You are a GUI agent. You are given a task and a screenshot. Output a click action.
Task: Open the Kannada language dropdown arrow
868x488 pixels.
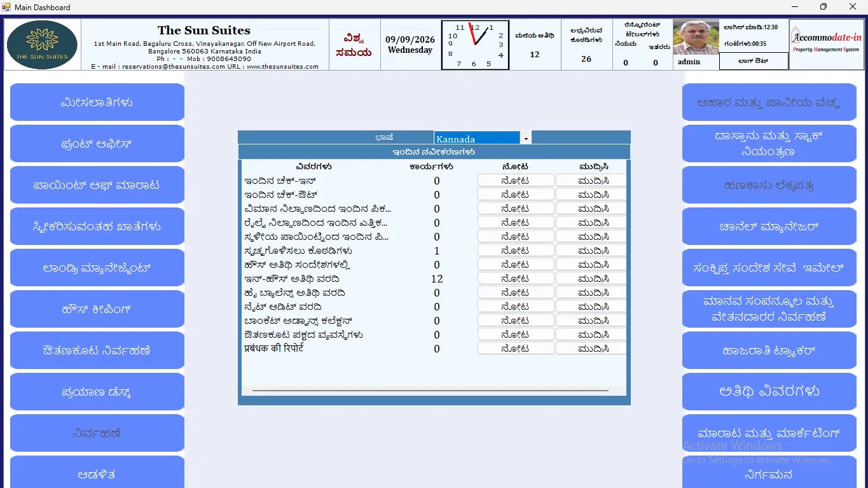pyautogui.click(x=526, y=138)
